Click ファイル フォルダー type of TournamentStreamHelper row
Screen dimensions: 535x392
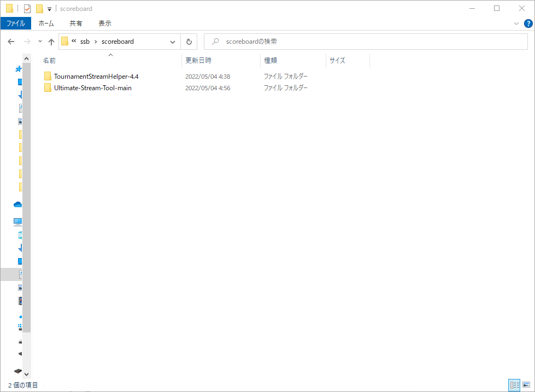pos(286,77)
